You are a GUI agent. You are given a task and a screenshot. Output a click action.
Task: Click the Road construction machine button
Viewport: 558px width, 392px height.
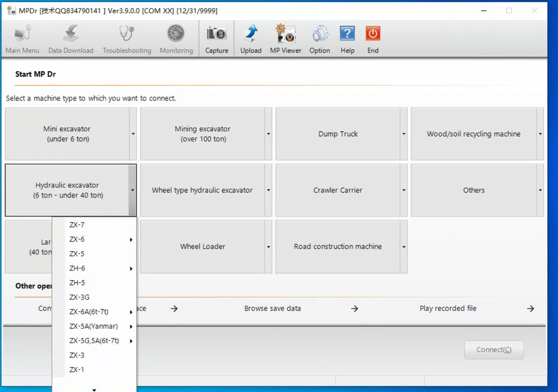click(338, 246)
